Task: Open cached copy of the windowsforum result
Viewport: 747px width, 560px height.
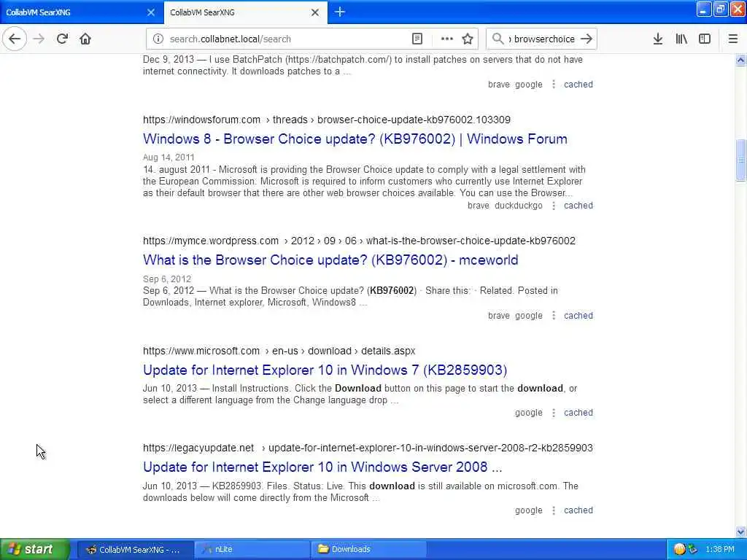Action: [578, 206]
